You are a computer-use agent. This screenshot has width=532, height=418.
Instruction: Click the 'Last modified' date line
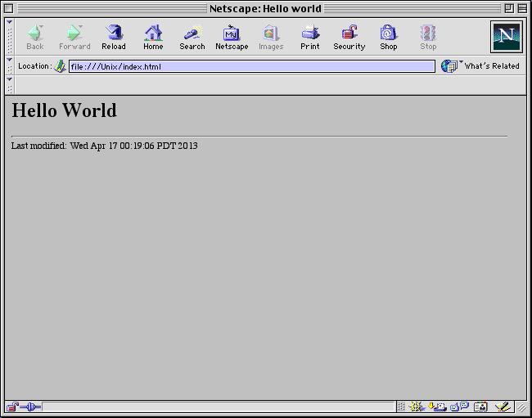coord(105,146)
